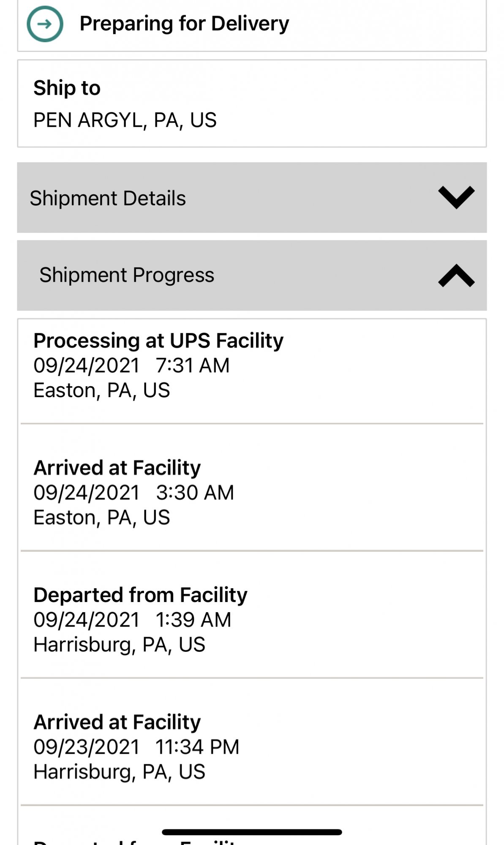
Task: Expand the Shipment Details chevron
Action: tap(456, 197)
